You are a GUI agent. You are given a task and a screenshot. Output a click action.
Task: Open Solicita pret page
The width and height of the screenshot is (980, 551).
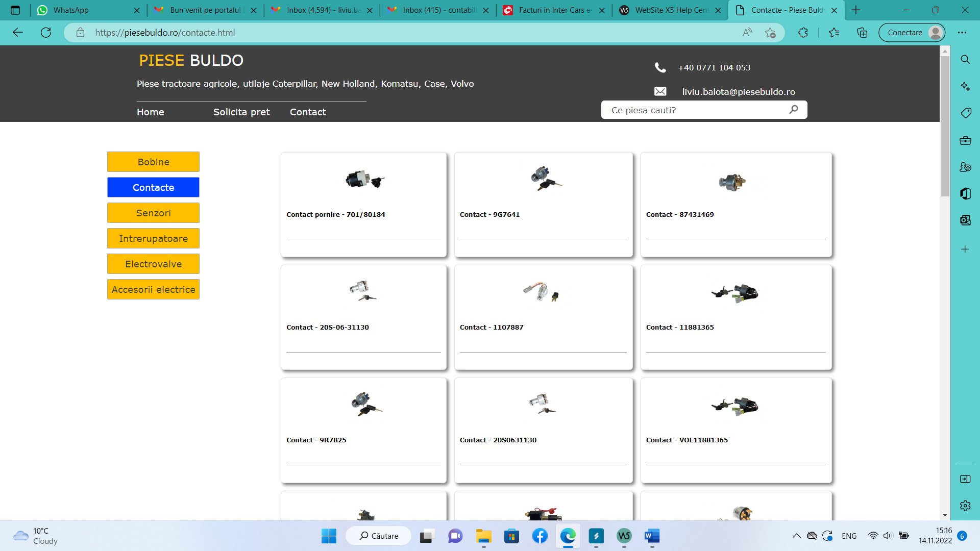tap(241, 112)
